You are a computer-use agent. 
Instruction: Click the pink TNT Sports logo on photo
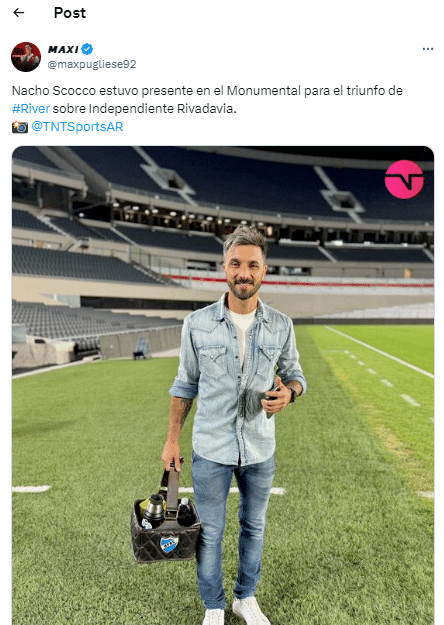click(404, 179)
